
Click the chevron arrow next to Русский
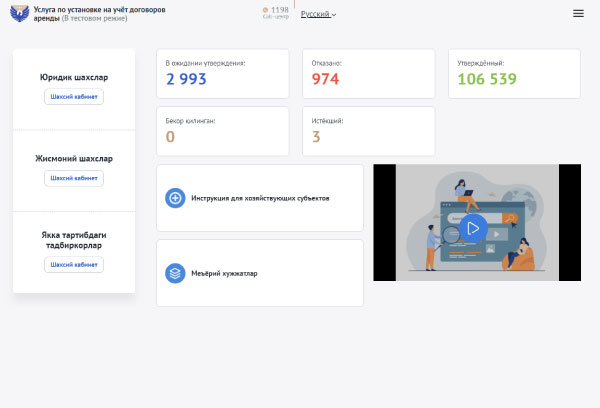tap(334, 15)
